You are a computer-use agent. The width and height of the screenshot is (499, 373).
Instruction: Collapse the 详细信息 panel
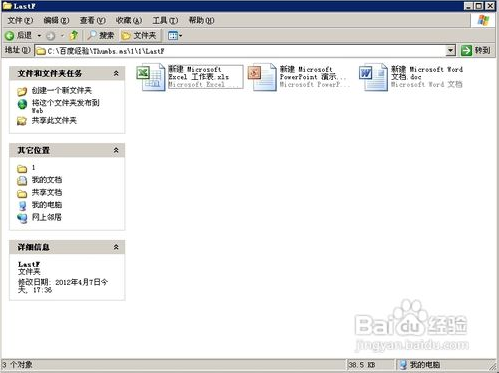pyautogui.click(x=116, y=247)
